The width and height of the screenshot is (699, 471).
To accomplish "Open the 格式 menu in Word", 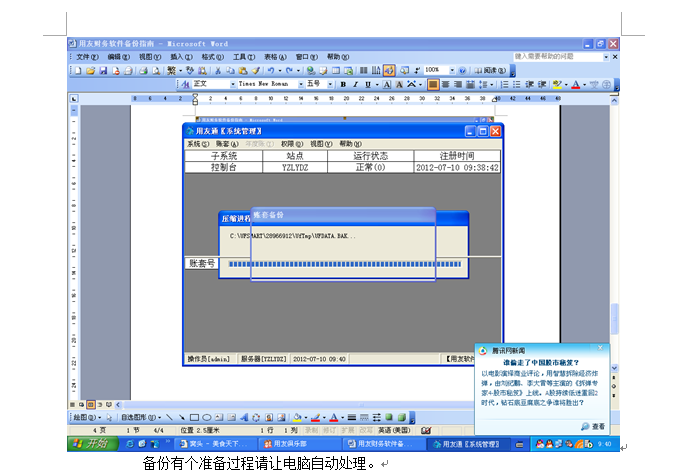I will [213, 57].
